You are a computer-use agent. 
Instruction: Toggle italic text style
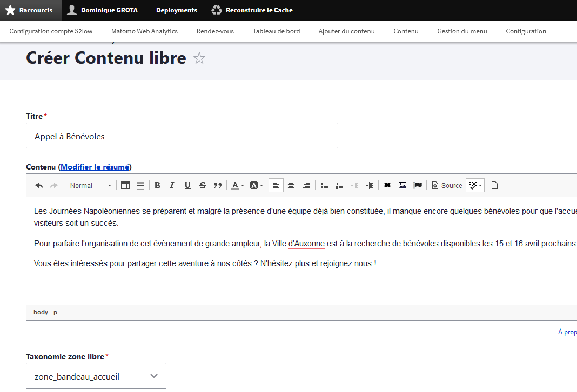172,185
